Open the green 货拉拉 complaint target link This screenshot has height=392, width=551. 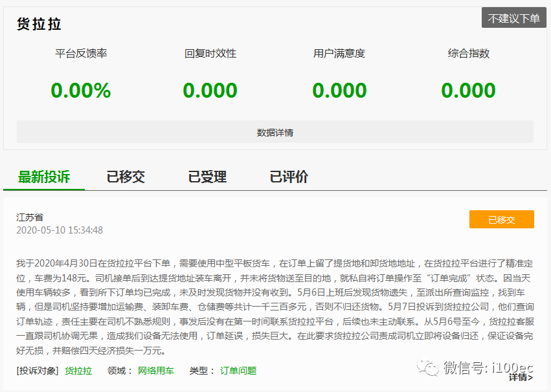[78, 371]
